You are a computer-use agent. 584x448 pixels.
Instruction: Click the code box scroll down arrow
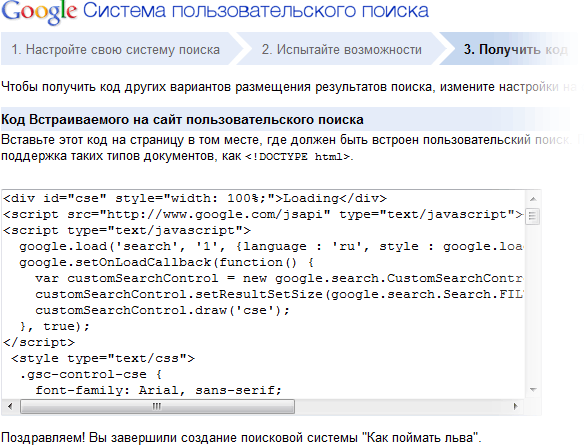click(533, 390)
